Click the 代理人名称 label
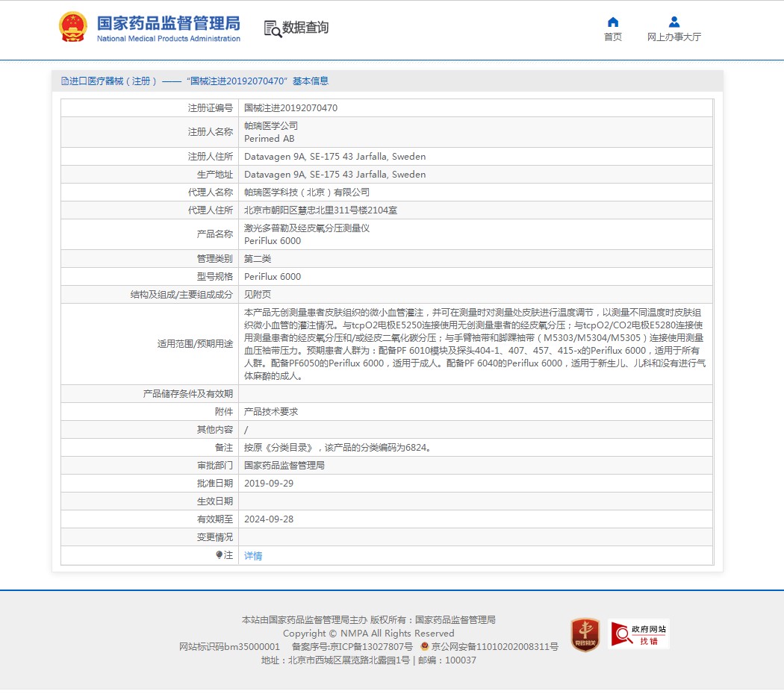The image size is (784, 694). pos(211,193)
